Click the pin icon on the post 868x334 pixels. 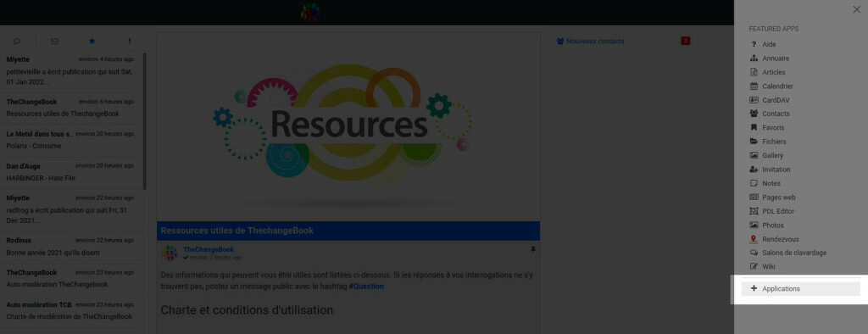(533, 249)
